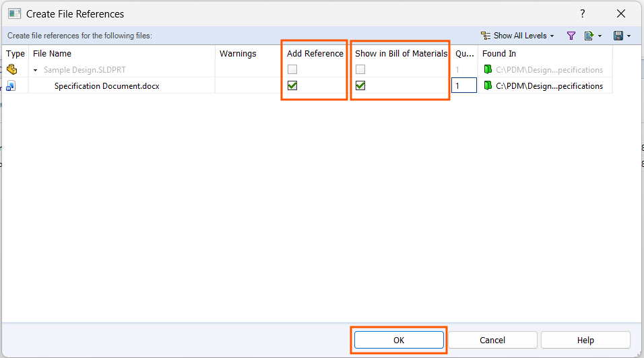Click the Create File References dialog icon
644x358 pixels.
[x=14, y=13]
